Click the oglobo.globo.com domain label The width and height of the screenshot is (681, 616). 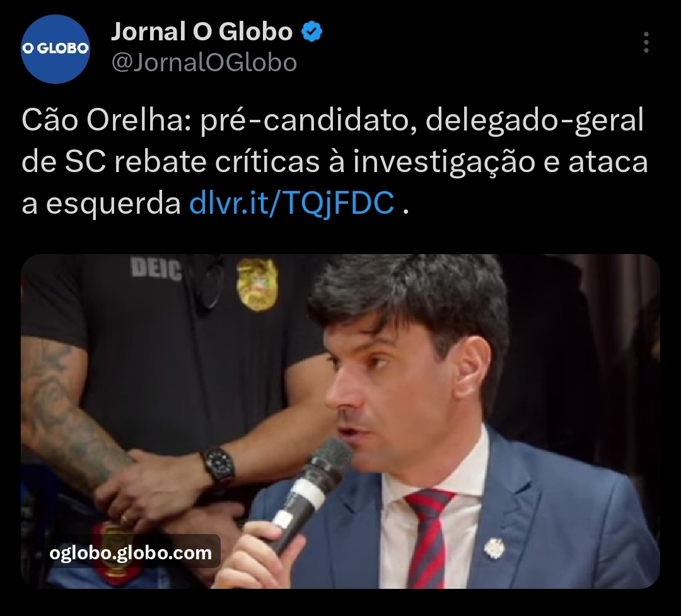pyautogui.click(x=131, y=553)
